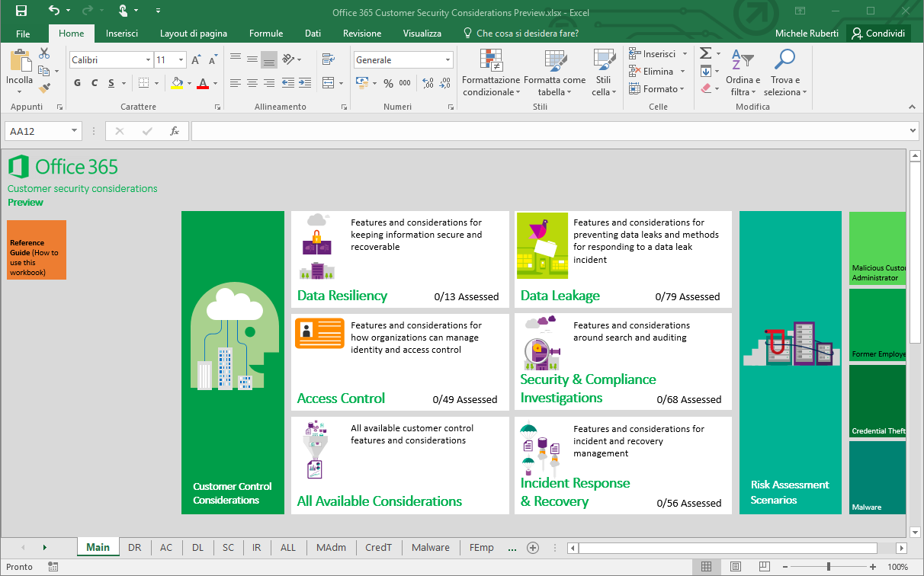Image resolution: width=924 pixels, height=576 pixels.
Task: Open the Data Leakage link
Action: coord(560,296)
